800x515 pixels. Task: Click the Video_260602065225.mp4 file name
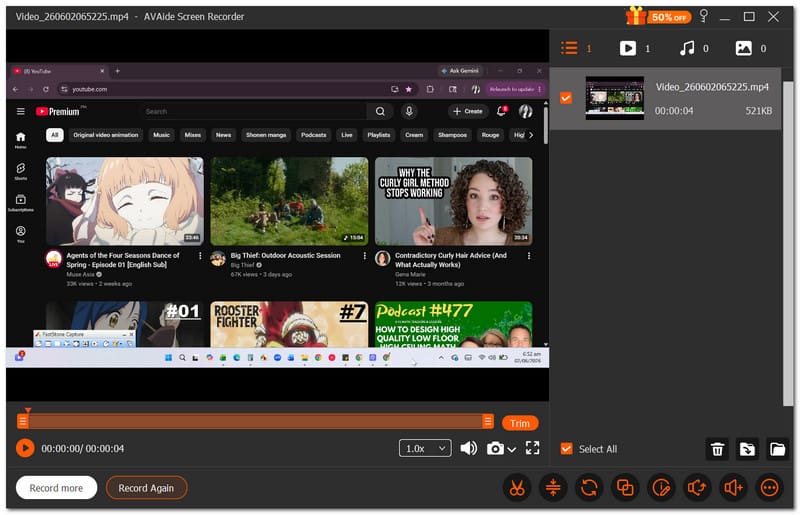click(712, 87)
